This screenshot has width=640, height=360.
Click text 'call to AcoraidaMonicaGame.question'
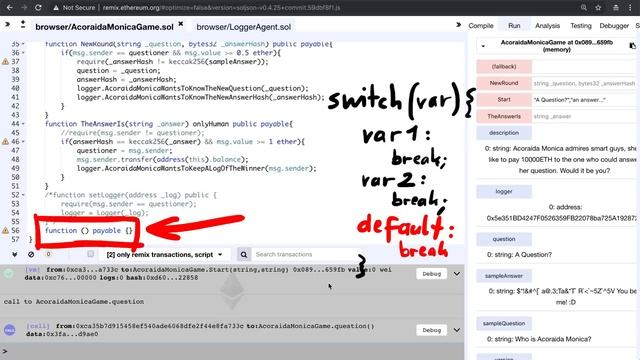click(x=74, y=302)
